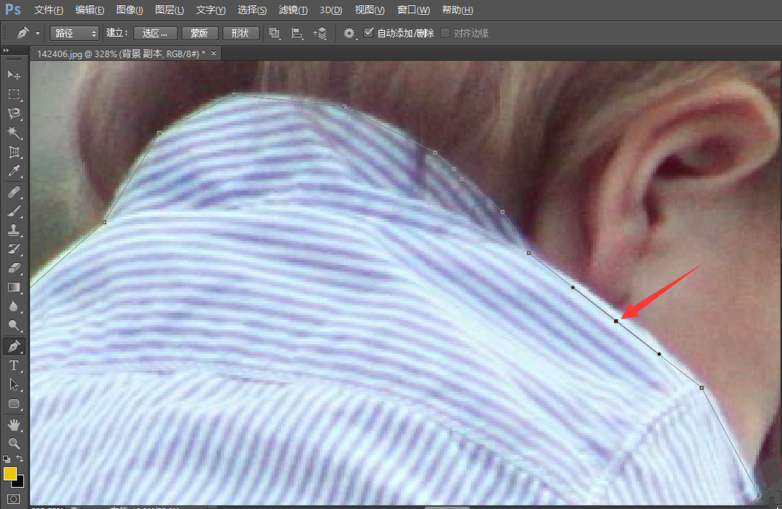The height and width of the screenshot is (509, 782).
Task: Toggle Quick Mask mode
Action: click(13, 499)
